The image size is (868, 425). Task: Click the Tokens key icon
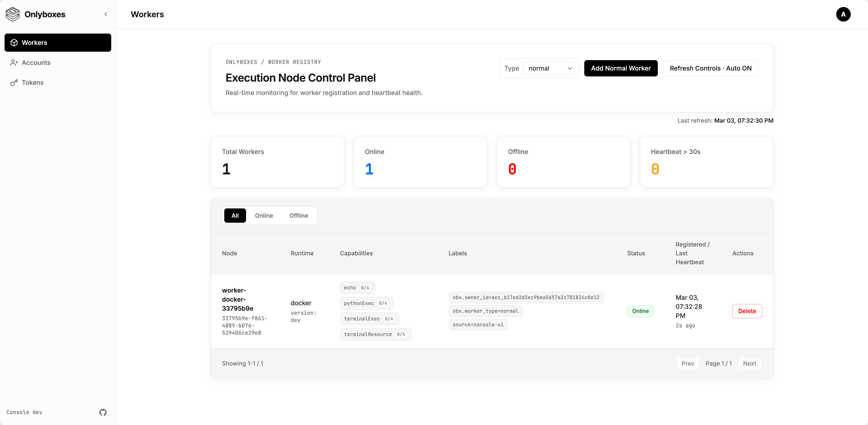pyautogui.click(x=14, y=83)
